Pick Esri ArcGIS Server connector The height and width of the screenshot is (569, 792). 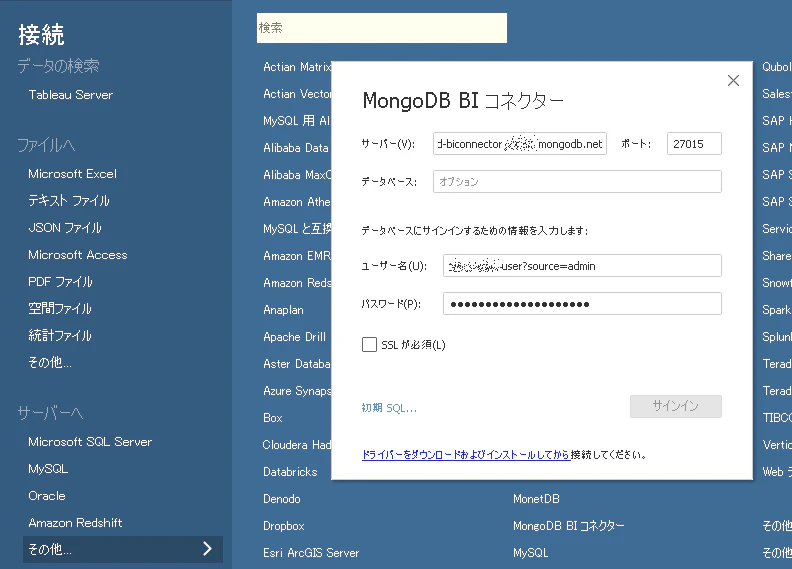point(311,553)
